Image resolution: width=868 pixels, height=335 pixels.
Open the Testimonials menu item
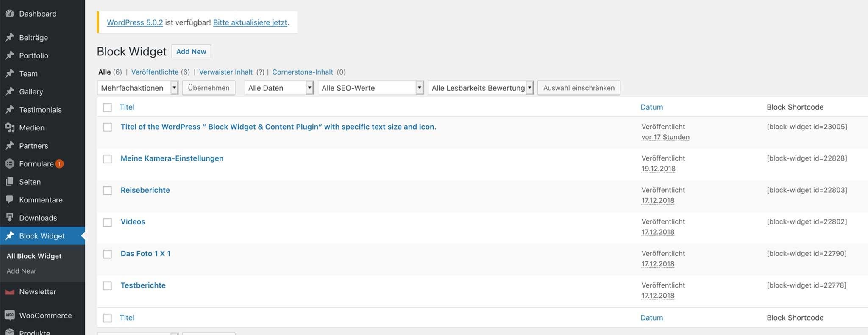(40, 110)
